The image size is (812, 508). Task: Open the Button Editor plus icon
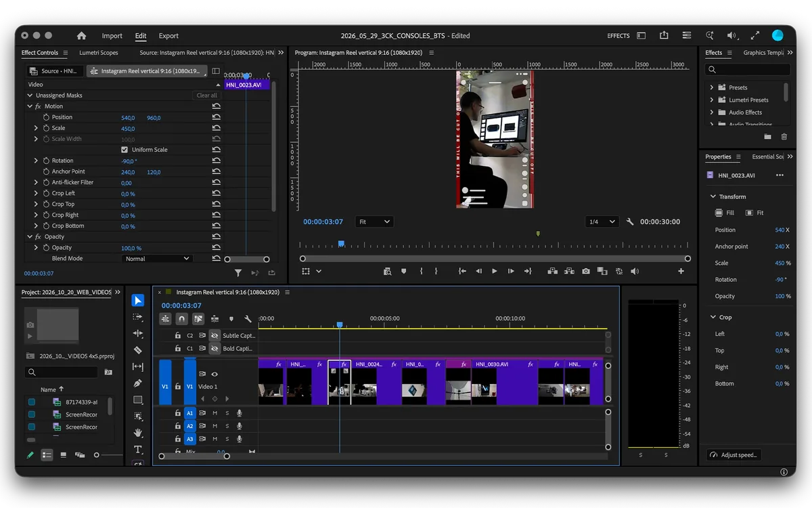tap(681, 271)
